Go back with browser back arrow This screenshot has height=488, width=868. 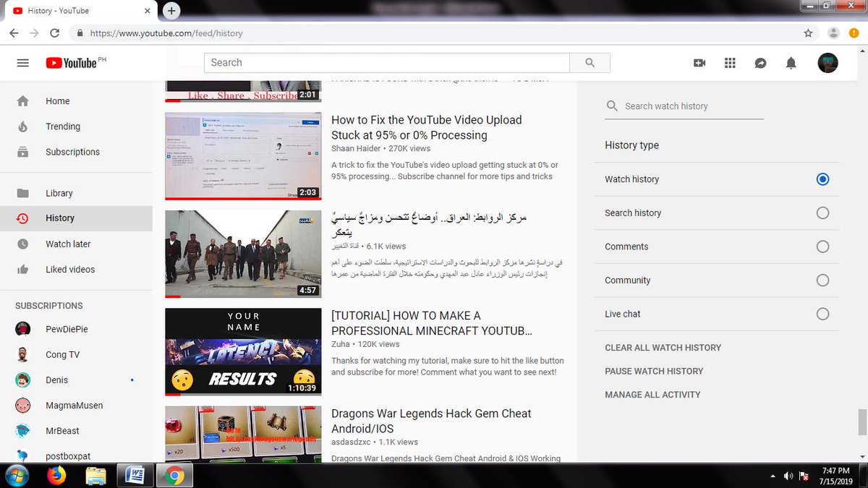click(x=14, y=33)
